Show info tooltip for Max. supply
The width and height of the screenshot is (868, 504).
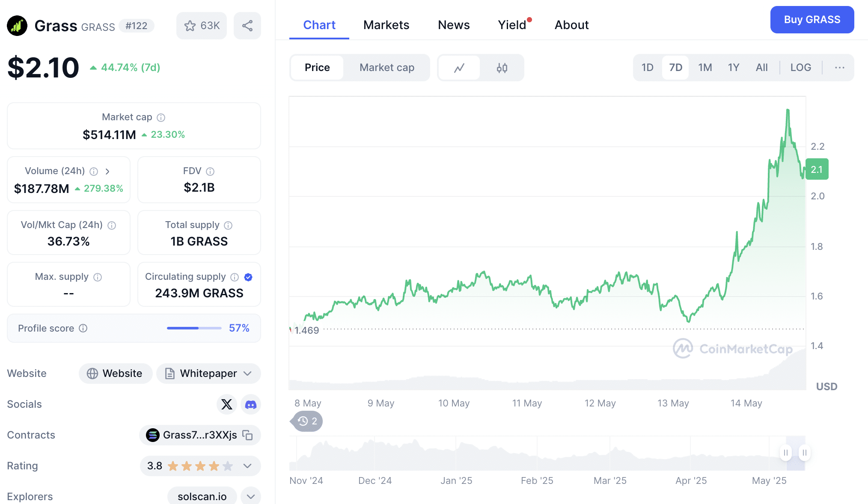(x=98, y=277)
